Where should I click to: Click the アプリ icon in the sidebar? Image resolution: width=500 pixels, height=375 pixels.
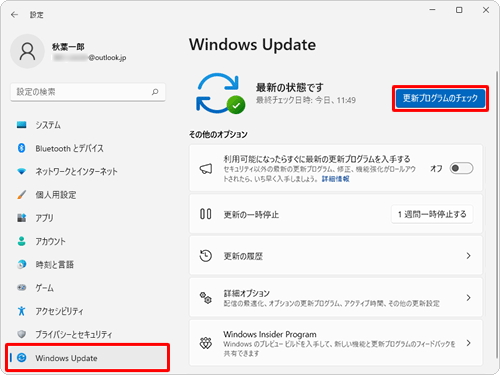(x=22, y=218)
